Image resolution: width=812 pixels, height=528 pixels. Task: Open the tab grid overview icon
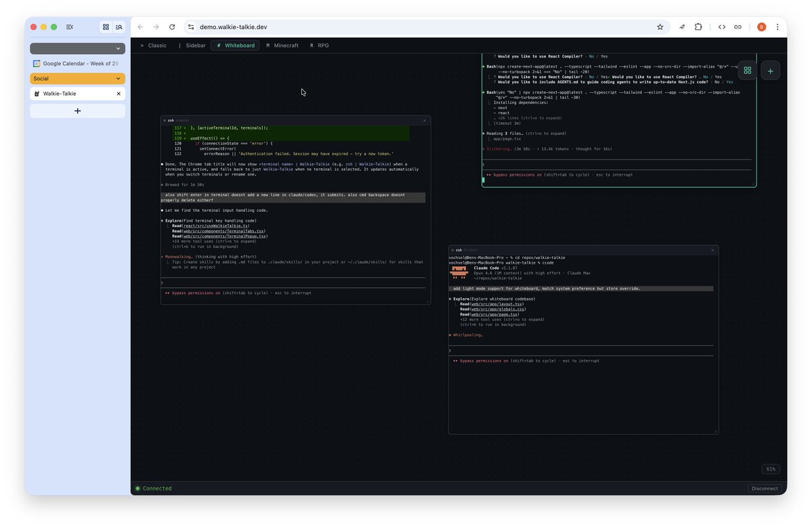tap(106, 27)
